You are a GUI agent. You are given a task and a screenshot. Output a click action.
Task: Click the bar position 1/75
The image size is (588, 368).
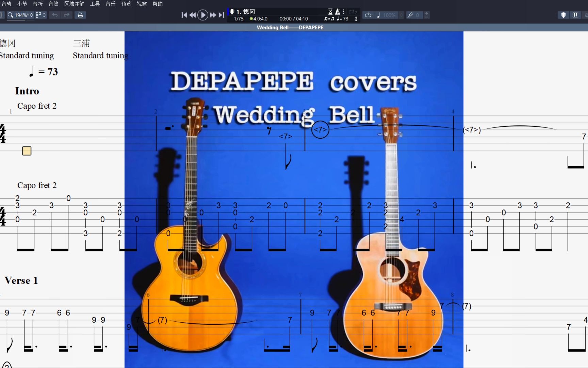(239, 19)
